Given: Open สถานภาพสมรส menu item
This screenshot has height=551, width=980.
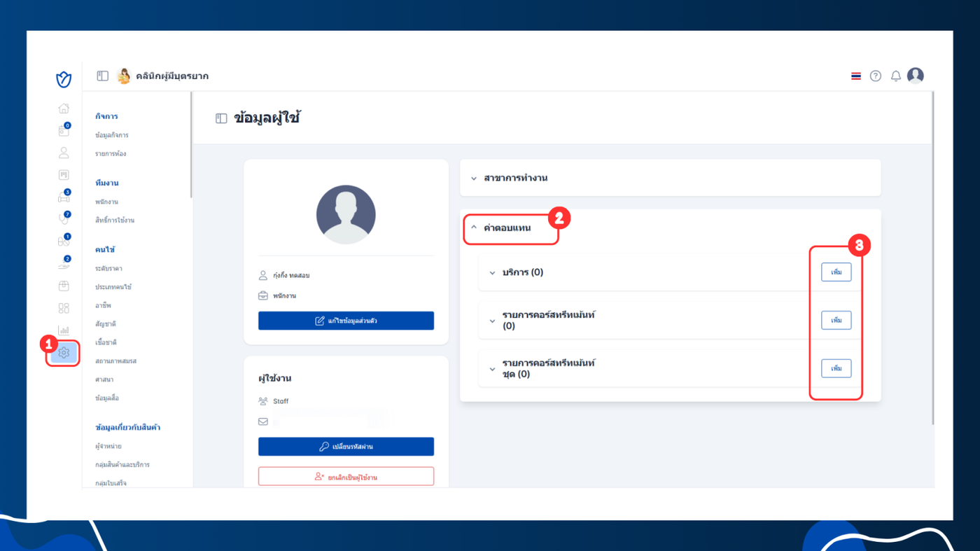Looking at the screenshot, I should point(115,361).
